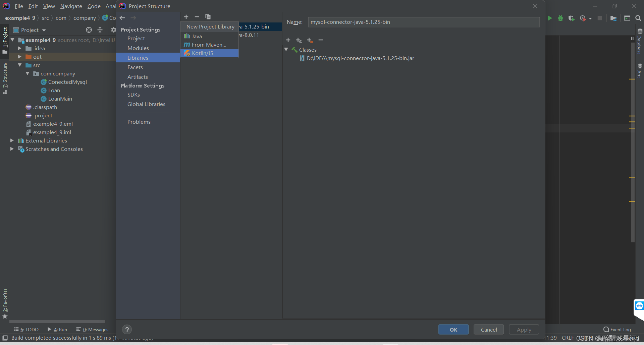Screen dimensions: 644x345
Task: Click the Apply button
Action: click(524, 329)
